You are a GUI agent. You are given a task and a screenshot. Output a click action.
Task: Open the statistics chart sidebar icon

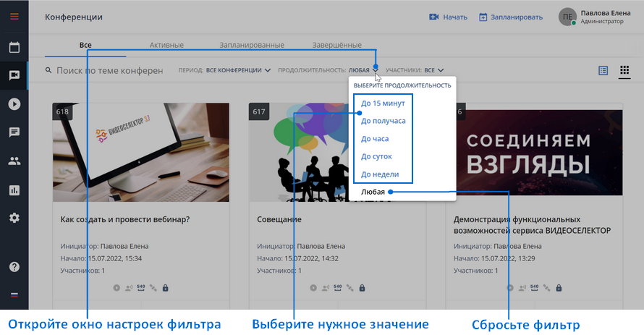point(14,190)
